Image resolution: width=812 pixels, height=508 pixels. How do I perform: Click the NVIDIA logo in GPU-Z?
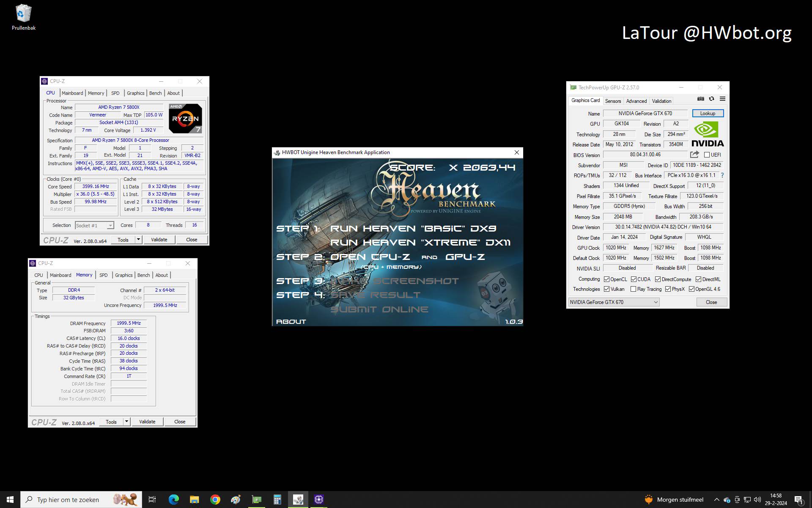(708, 134)
